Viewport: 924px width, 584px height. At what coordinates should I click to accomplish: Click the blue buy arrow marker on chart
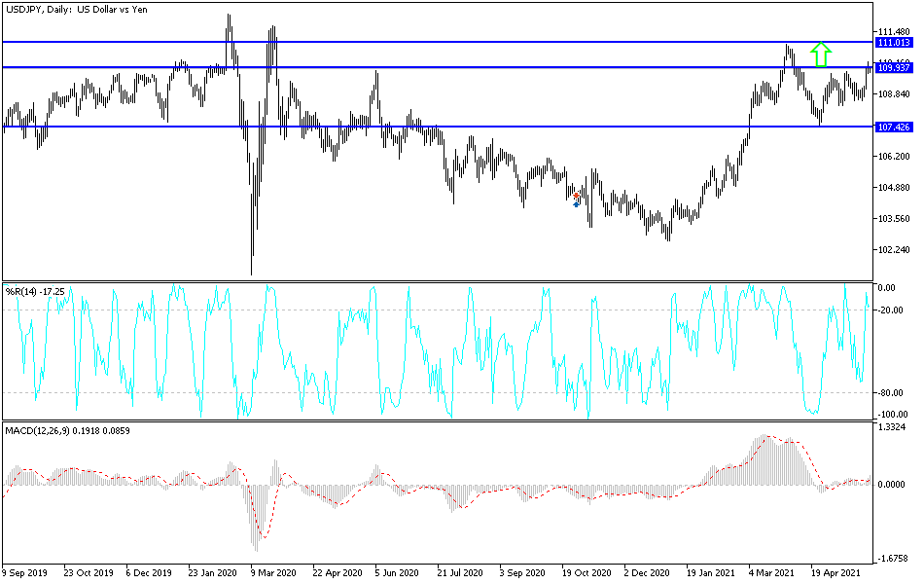[576, 204]
